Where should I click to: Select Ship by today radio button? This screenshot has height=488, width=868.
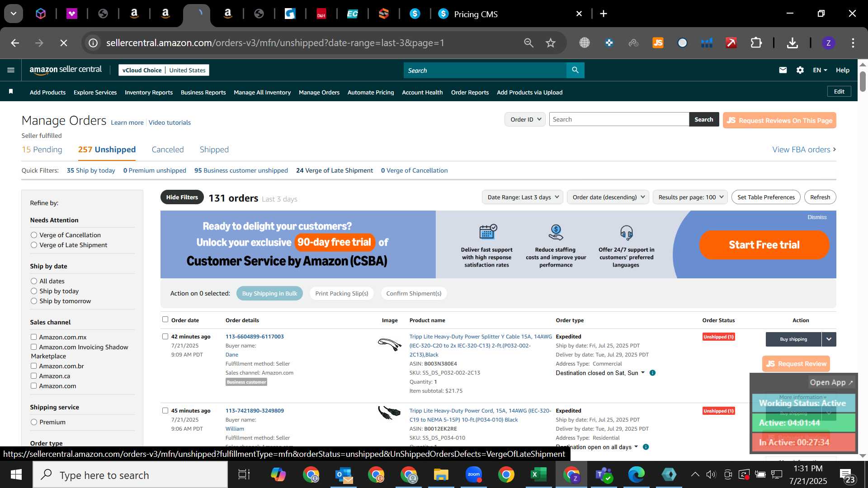tap(34, 291)
